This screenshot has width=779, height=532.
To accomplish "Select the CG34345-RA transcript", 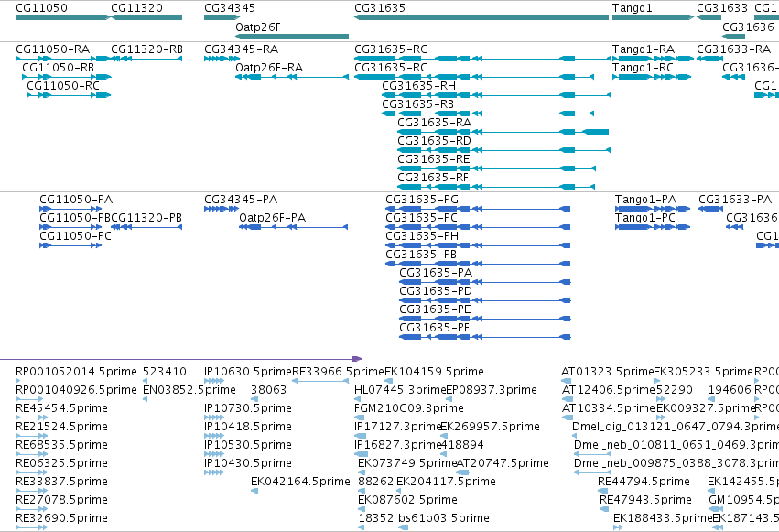I will click(222, 59).
